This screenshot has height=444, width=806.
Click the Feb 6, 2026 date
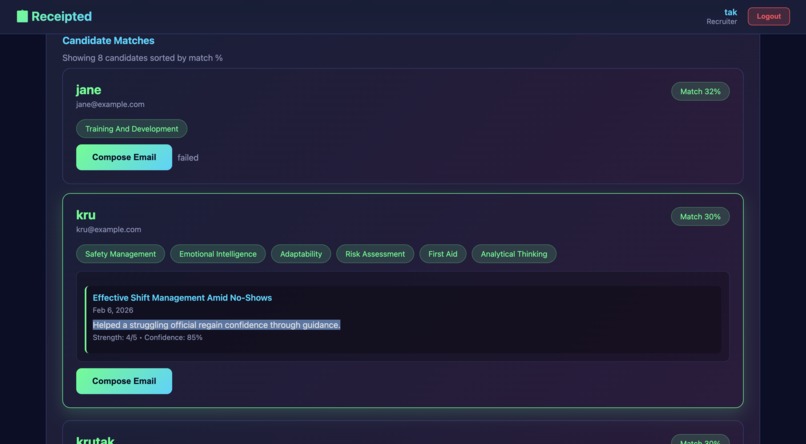113,310
